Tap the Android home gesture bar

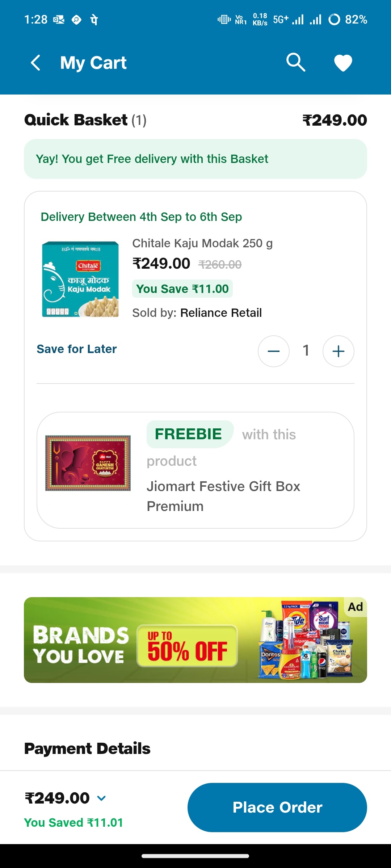tap(195, 856)
